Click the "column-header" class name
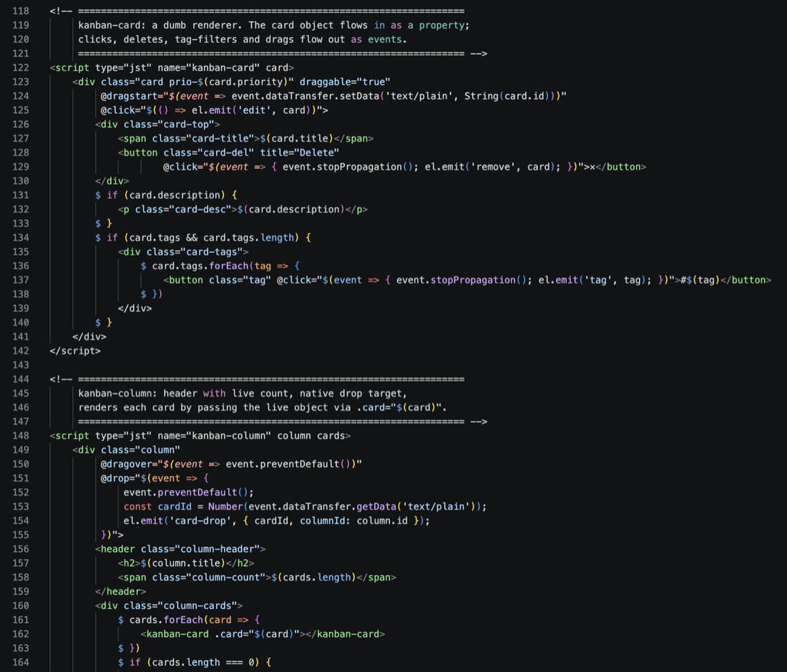Screen dimensions: 787x672 pyautogui.click(x=220, y=549)
